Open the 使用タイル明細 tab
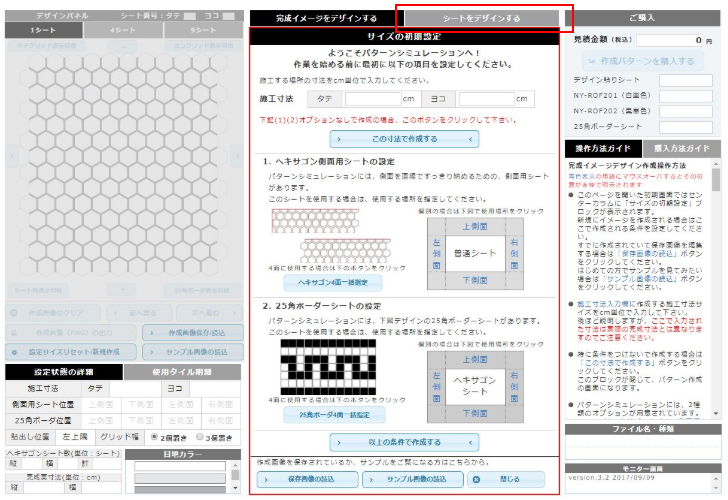Screen dimensions: 728x500 coord(182,372)
